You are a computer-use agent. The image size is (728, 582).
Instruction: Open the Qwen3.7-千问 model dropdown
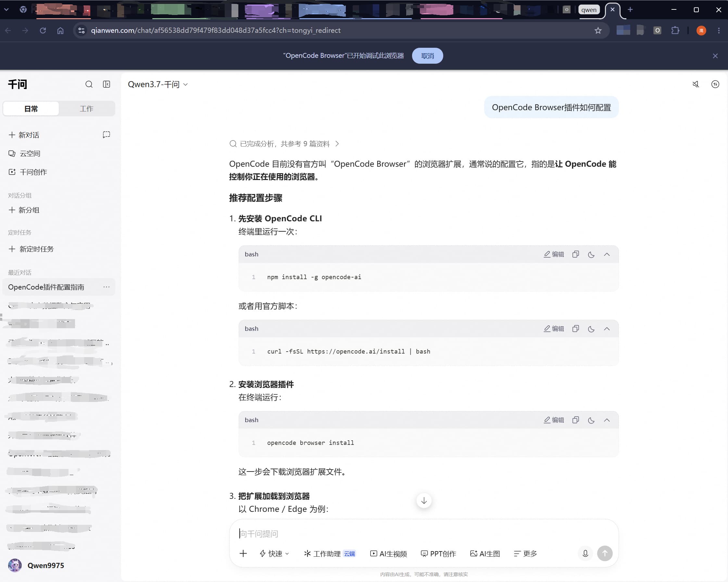coord(158,84)
